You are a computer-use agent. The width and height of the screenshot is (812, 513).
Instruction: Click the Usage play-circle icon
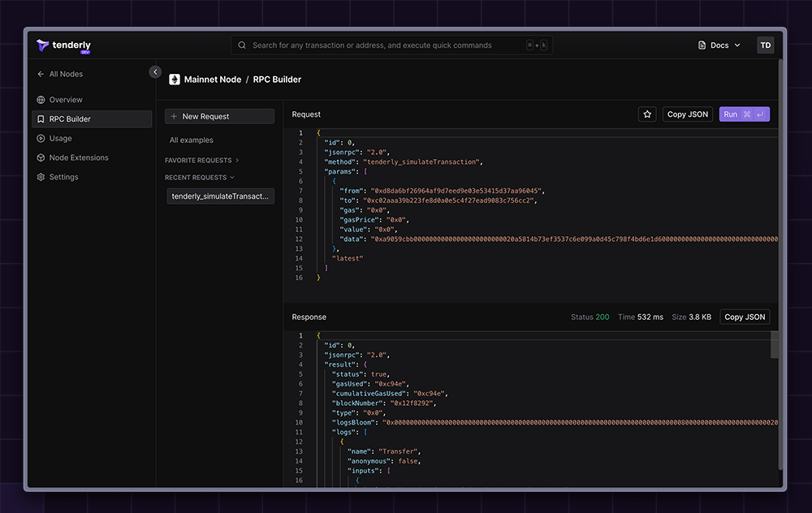click(x=41, y=139)
